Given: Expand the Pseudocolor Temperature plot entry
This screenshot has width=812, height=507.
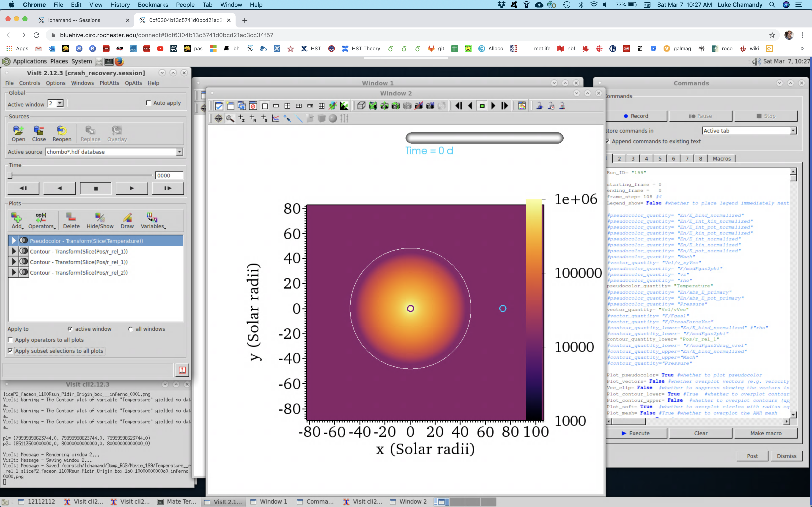Looking at the screenshot, I should coord(14,240).
